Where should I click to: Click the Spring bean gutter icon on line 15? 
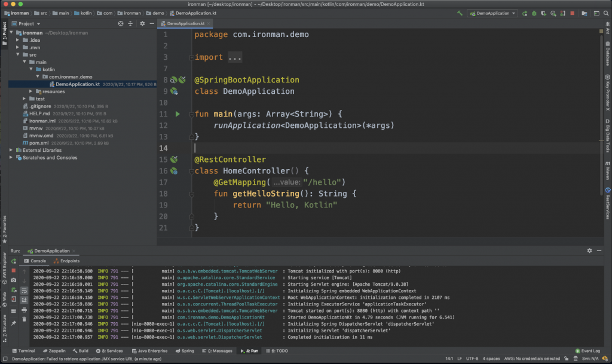click(x=174, y=160)
